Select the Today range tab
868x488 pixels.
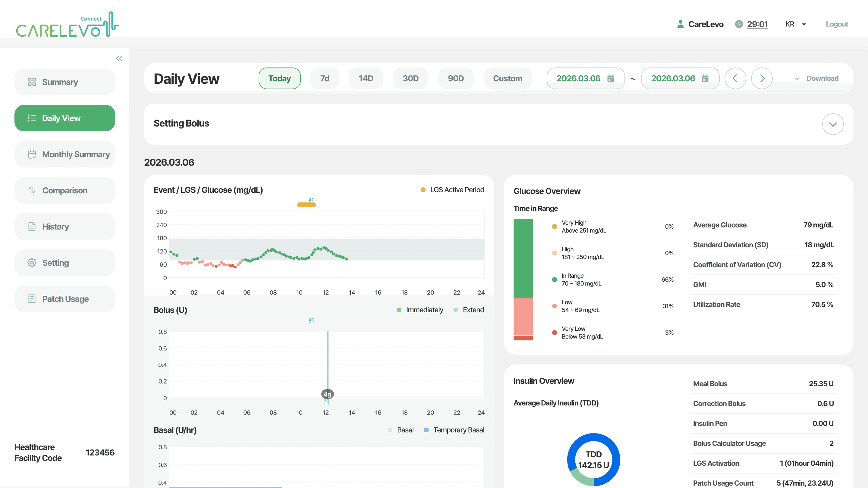[279, 78]
